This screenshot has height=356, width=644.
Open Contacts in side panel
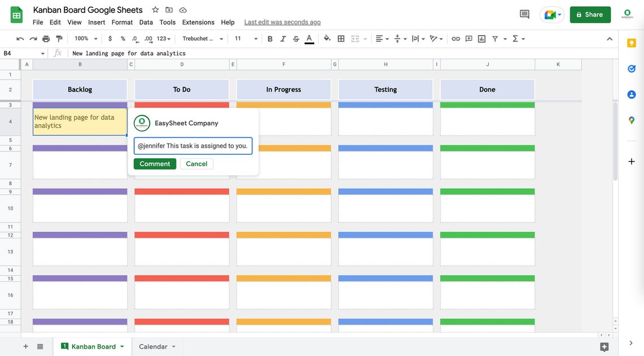pos(631,94)
